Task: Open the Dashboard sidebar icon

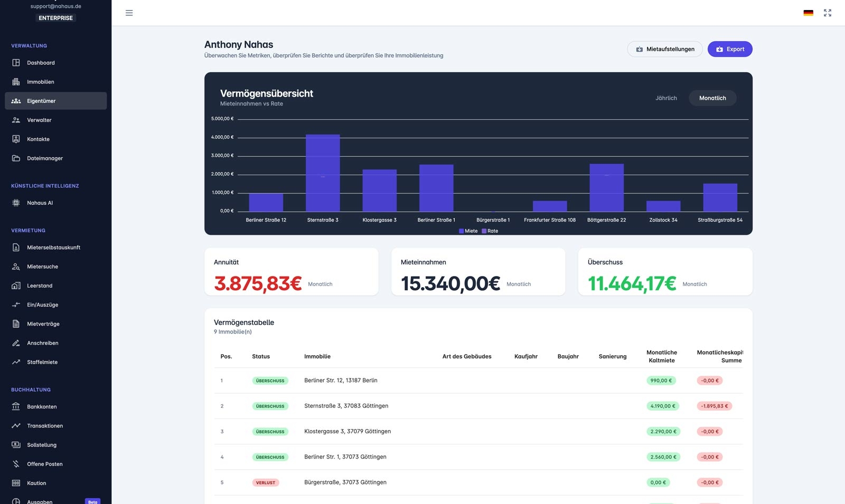Action: click(x=16, y=63)
